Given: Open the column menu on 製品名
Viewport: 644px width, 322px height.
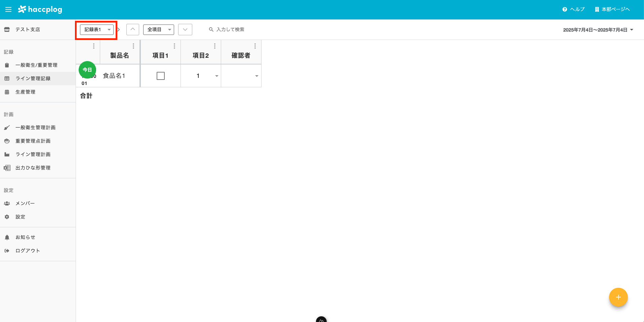Looking at the screenshot, I should pos(133,46).
